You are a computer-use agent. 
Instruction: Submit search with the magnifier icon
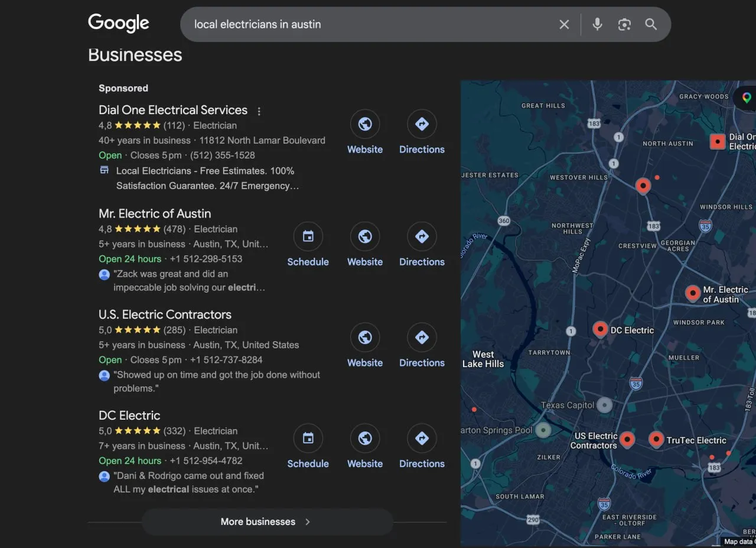point(651,24)
